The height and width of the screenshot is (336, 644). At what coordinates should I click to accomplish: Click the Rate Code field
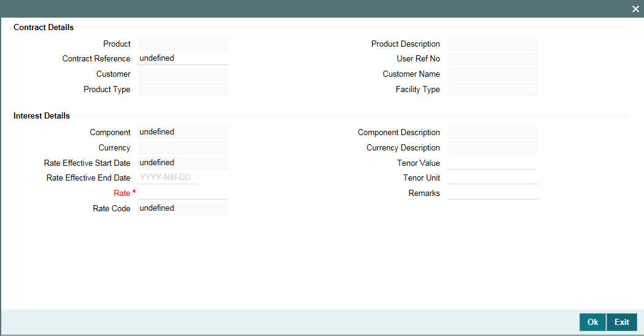(183, 208)
